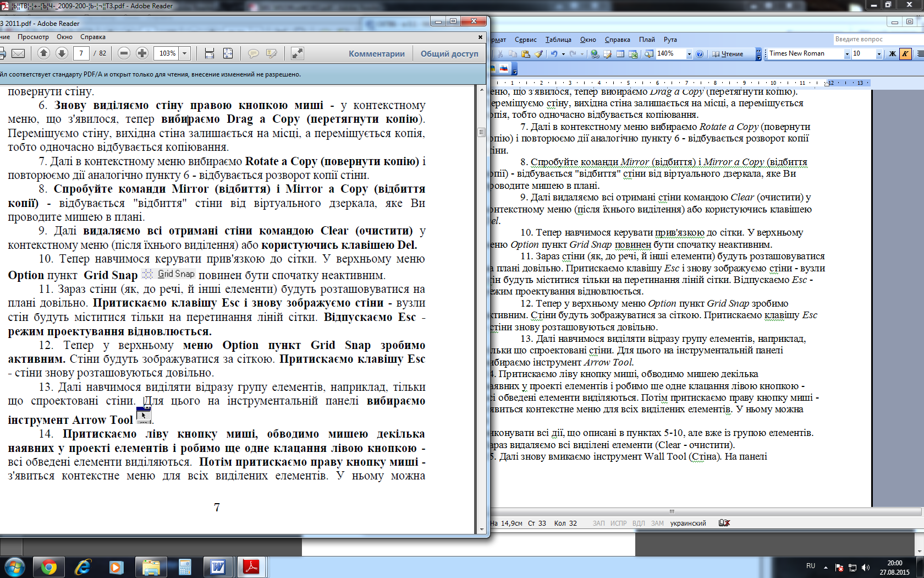Open font size 10 dropdown arrow

click(x=879, y=53)
